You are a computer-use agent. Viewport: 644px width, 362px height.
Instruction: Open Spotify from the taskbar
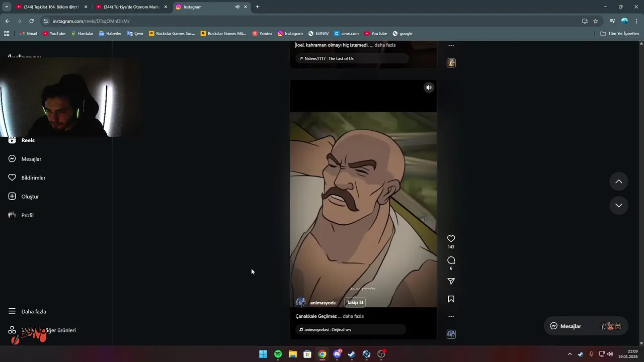(278, 354)
